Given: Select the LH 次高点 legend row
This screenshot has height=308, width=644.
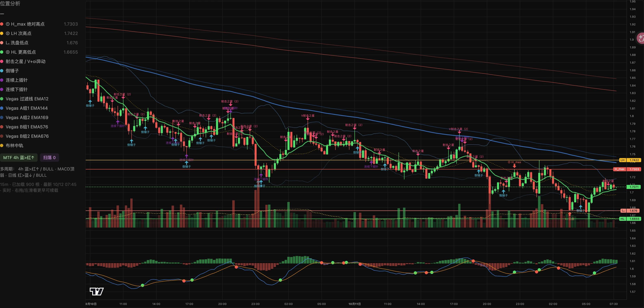Looking at the screenshot, I should (x=39, y=34).
